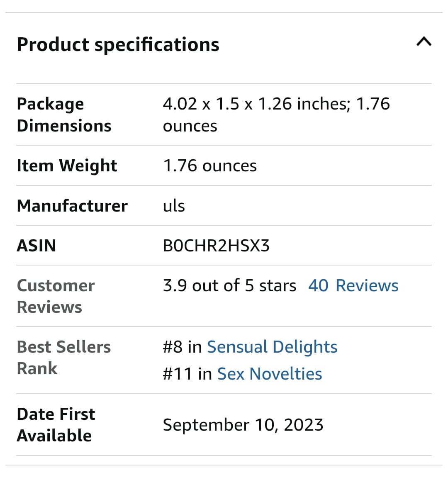
Task: Open the Sensual Delights category link
Action: coord(272,347)
